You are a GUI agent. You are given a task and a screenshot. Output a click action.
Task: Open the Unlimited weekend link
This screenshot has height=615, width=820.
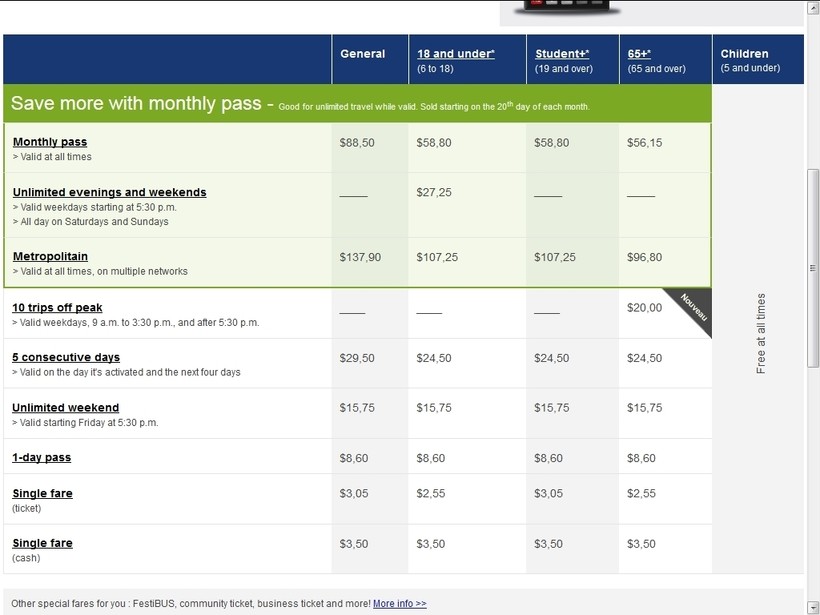(x=65, y=407)
